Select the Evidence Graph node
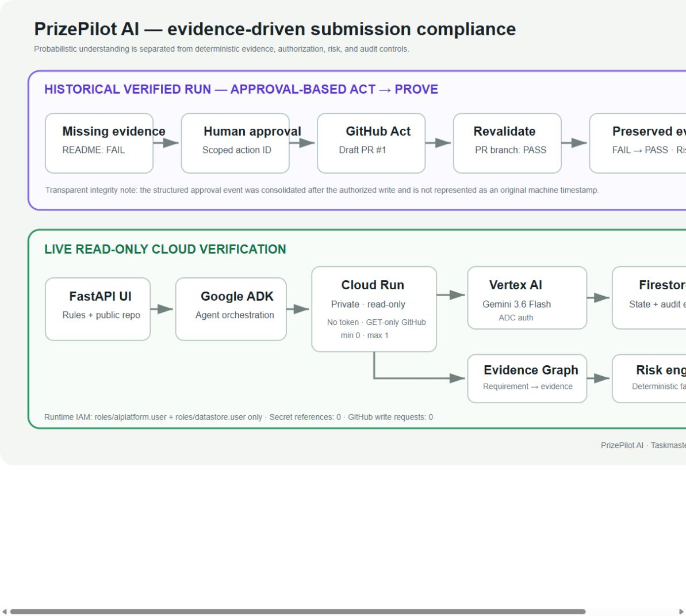Screen dimensions: 686x616 [527, 378]
